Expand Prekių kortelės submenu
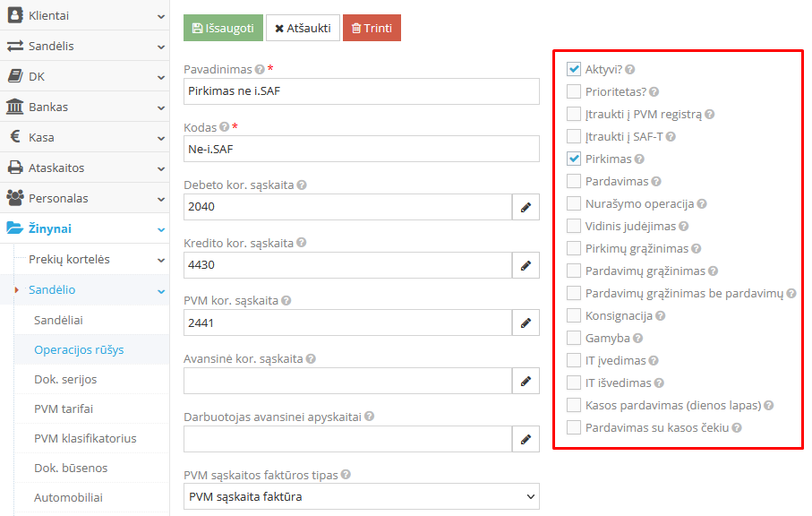This screenshot has width=812, height=516. click(84, 260)
